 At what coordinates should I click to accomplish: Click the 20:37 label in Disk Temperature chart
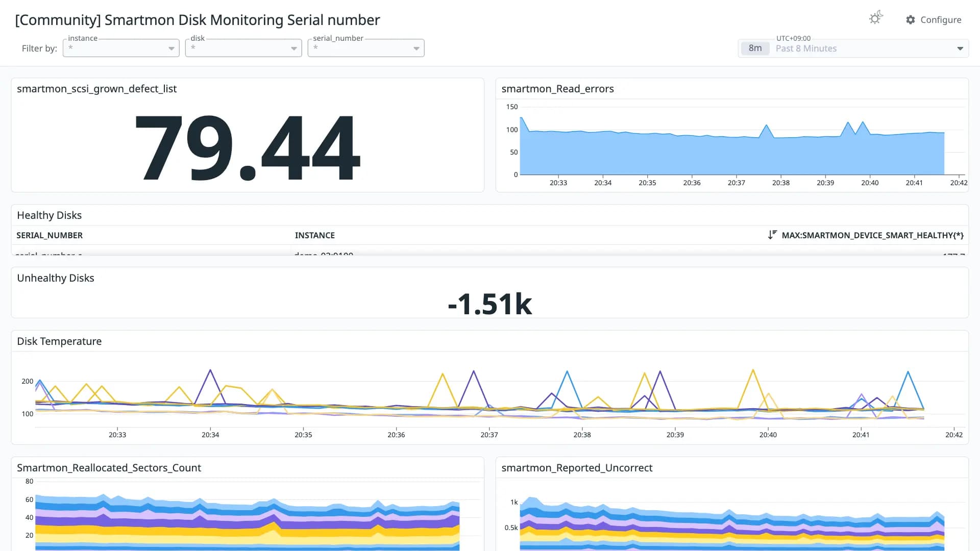489,435
